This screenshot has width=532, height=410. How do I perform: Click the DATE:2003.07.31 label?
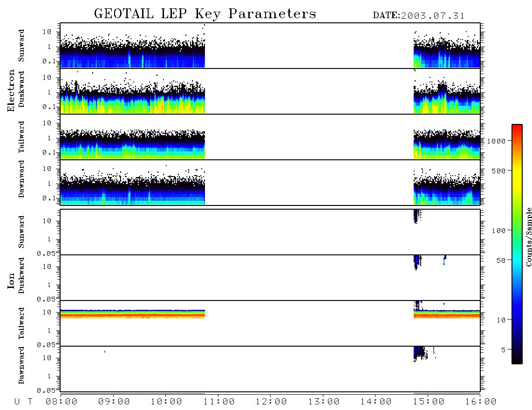click(419, 16)
